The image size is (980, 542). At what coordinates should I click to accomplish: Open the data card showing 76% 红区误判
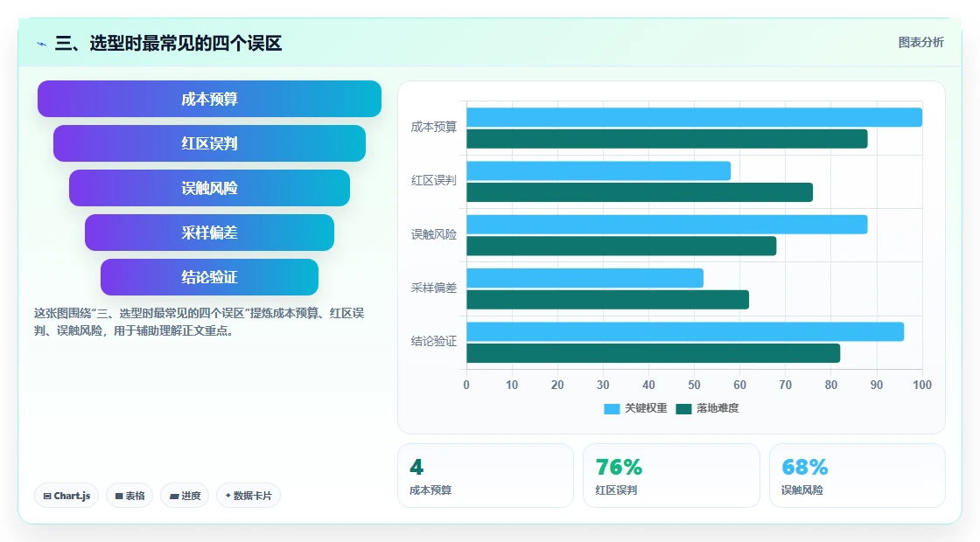pos(671,476)
